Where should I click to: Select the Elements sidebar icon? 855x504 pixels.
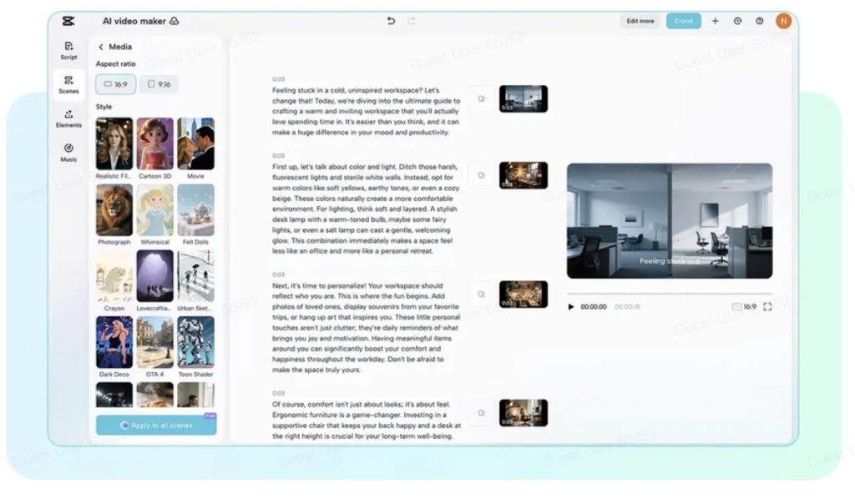(68, 118)
